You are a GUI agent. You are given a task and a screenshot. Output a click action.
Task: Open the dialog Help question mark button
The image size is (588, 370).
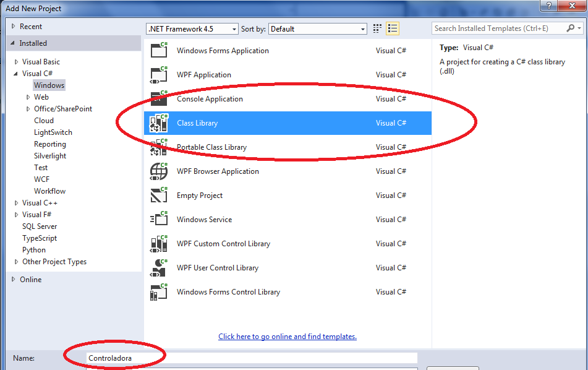(549, 6)
